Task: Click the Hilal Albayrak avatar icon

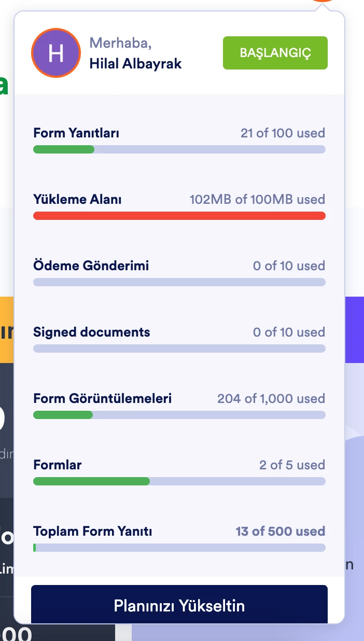Action: (x=55, y=53)
